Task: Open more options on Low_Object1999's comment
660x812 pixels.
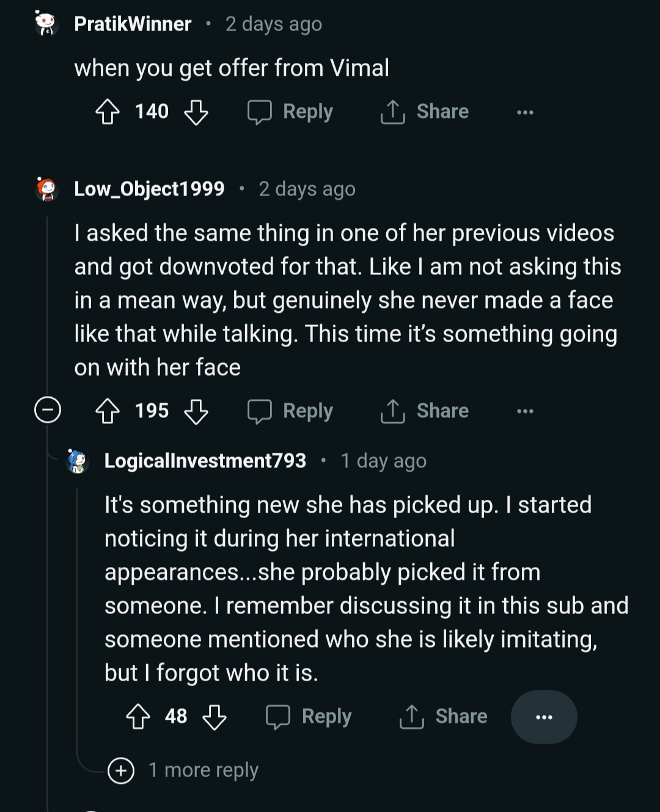Action: click(x=525, y=411)
